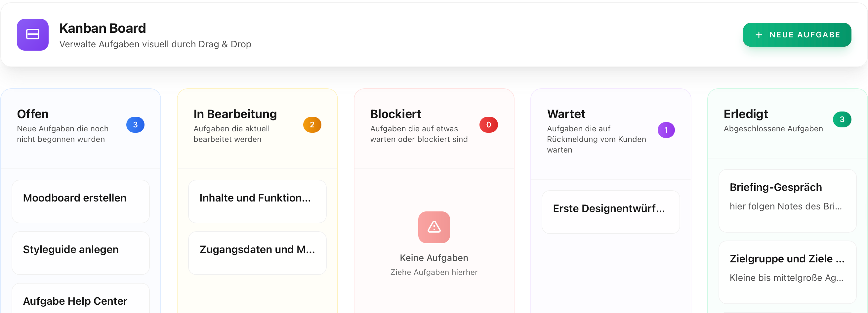This screenshot has height=313, width=868.
Task: Click the blue count badge in Offen
Action: (135, 125)
